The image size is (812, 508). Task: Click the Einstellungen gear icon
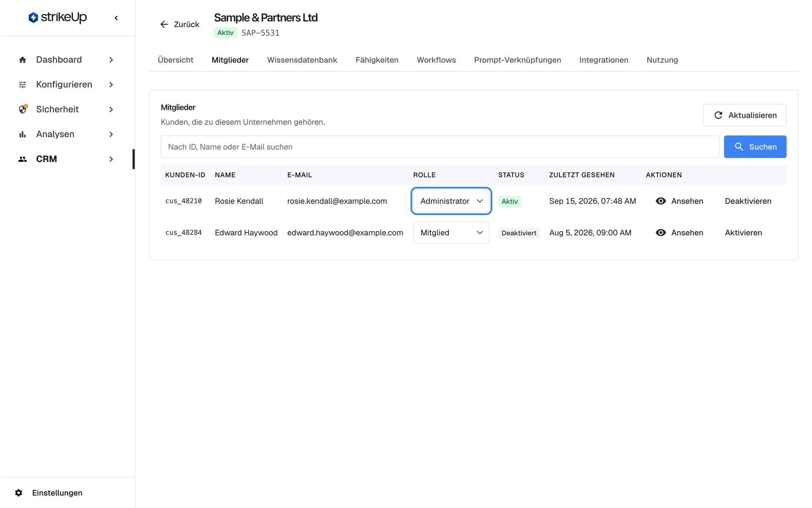(x=18, y=493)
